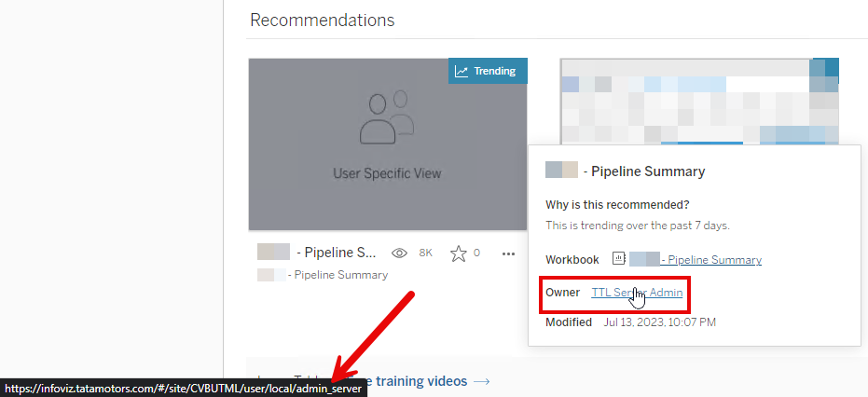Click the Trending badge on first card

click(x=485, y=71)
